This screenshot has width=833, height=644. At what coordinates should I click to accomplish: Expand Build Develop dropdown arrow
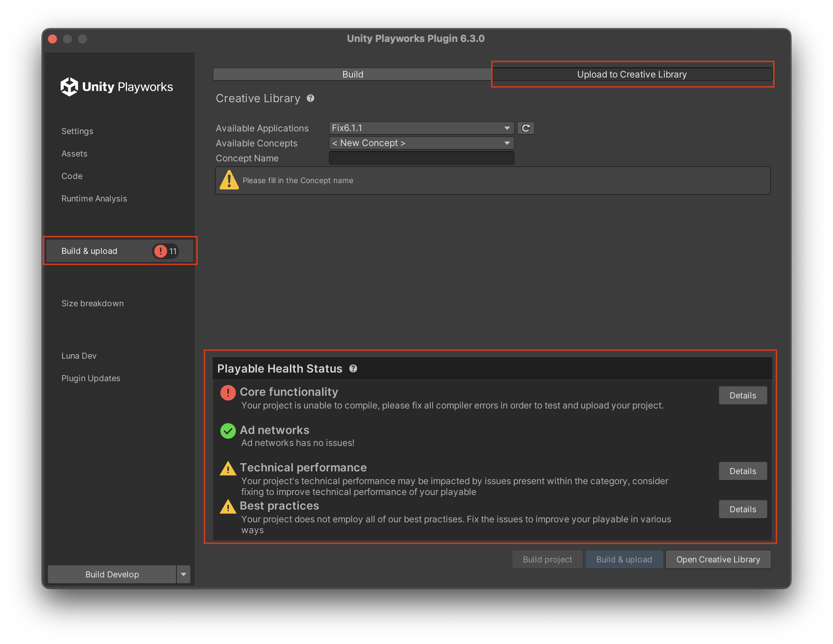pyautogui.click(x=184, y=574)
